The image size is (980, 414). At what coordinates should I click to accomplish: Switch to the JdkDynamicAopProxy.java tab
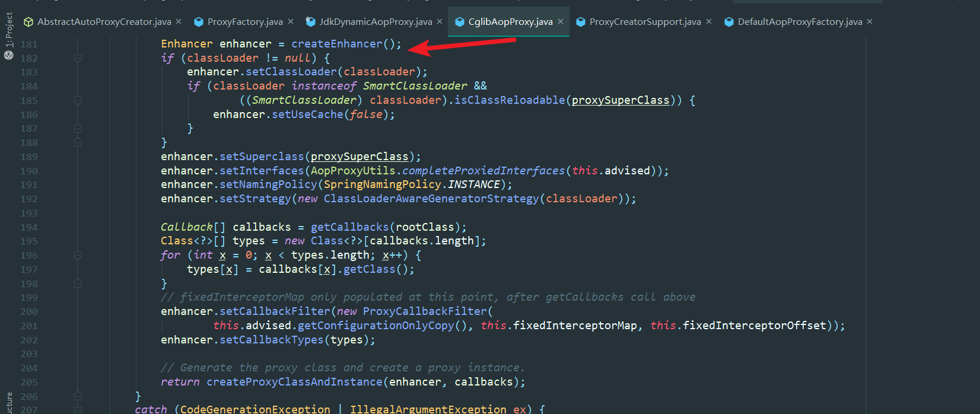pos(376,22)
